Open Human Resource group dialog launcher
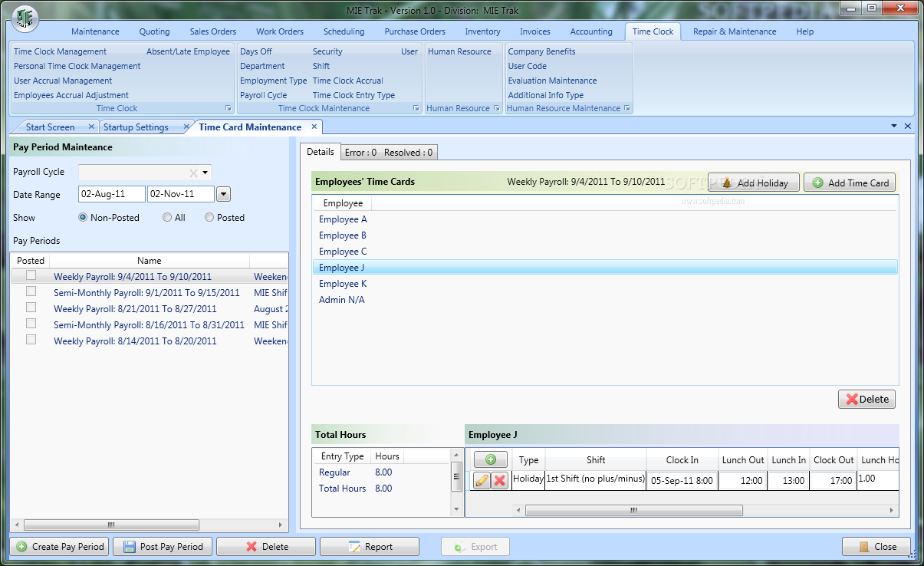 pyautogui.click(x=496, y=109)
